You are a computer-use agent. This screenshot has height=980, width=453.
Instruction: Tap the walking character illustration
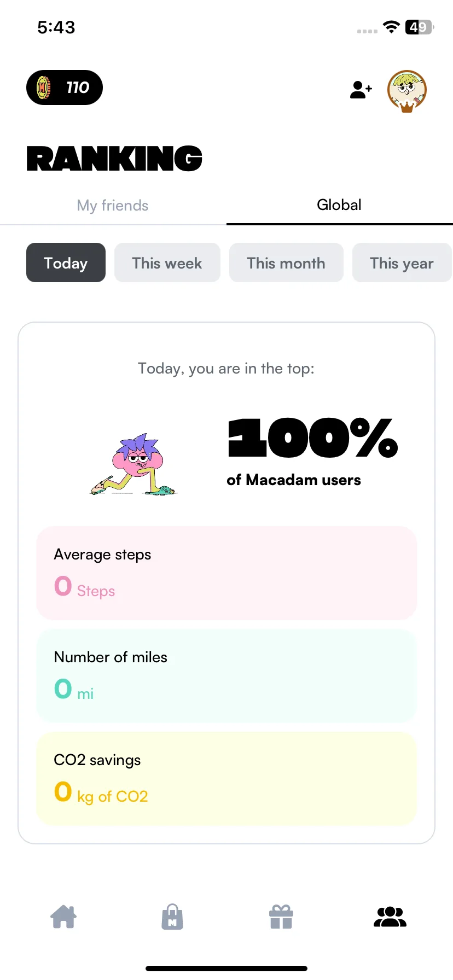[x=133, y=465]
